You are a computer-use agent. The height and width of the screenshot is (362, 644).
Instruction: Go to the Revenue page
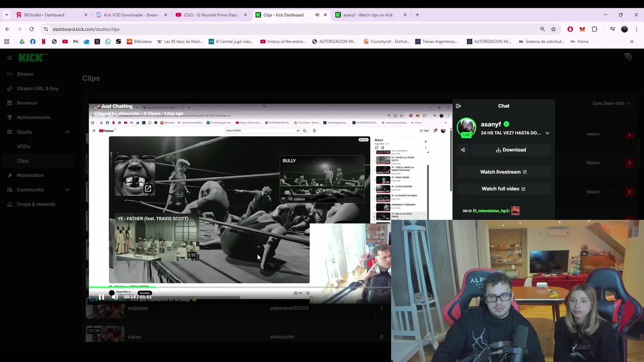pyautogui.click(x=27, y=103)
